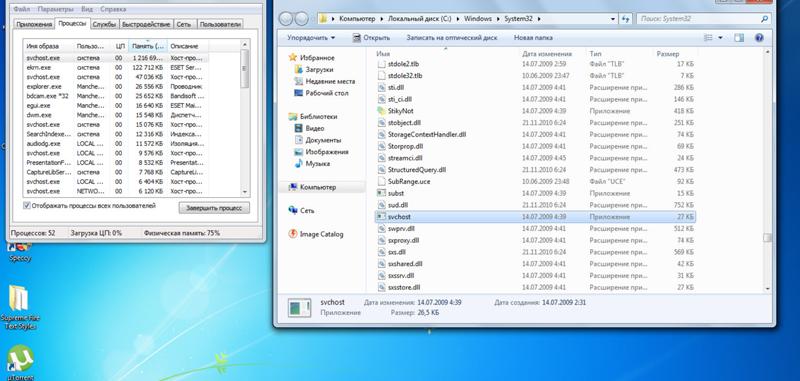The image size is (800, 381).
Task: Select Компьютер in navigation pane
Action: coord(312,187)
